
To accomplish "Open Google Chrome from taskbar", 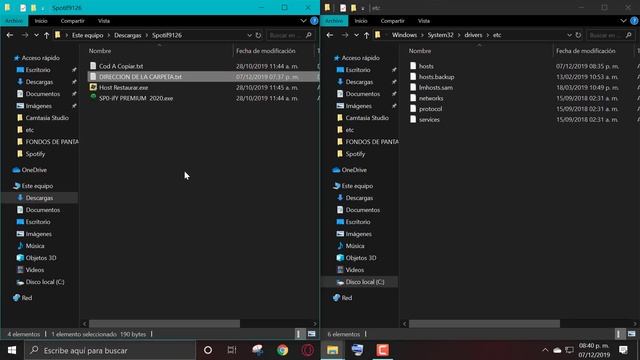I will pos(282,350).
